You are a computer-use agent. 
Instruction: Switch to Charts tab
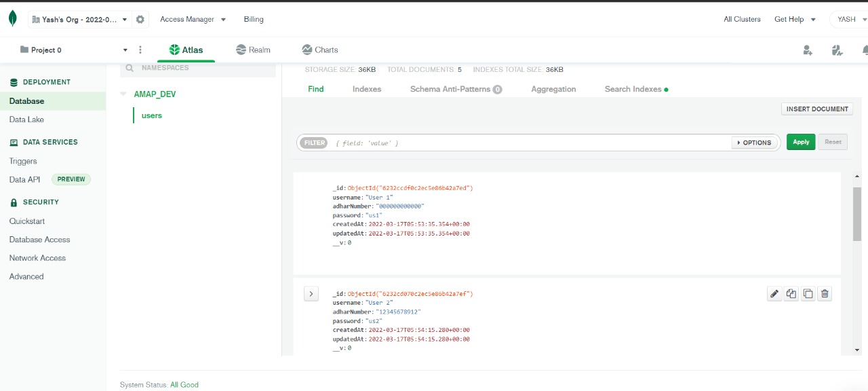tap(320, 50)
